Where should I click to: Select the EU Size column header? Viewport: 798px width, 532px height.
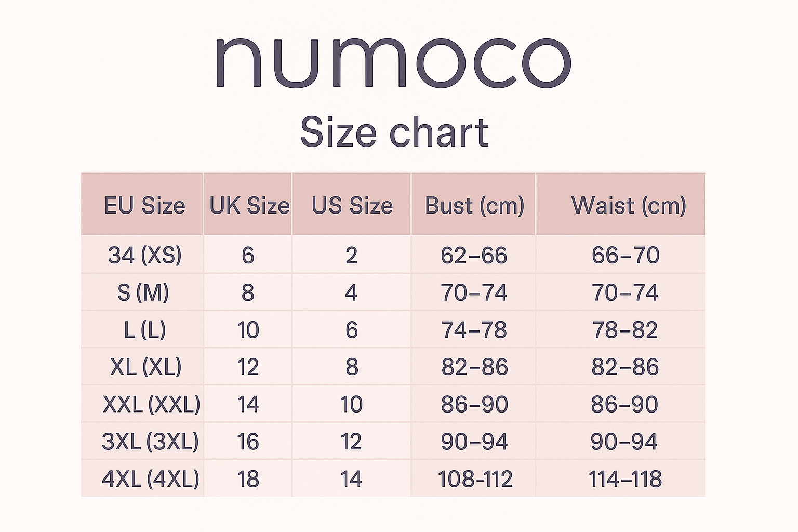coord(144,205)
